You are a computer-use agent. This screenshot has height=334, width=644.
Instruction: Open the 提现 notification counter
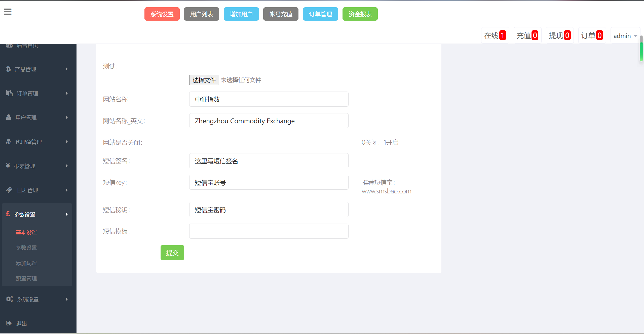(x=560, y=35)
